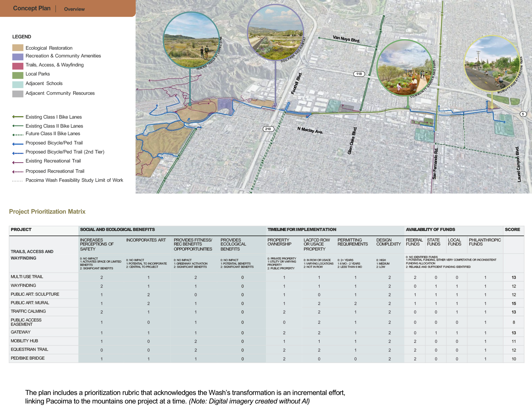Click the Existing Recreational Trail purple arrow symbol
This screenshot has width=532, height=411.
tap(18, 162)
